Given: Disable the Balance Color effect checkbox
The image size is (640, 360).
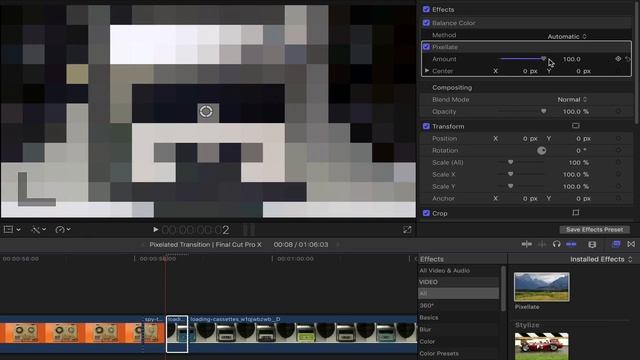Looking at the screenshot, I should (426, 23).
